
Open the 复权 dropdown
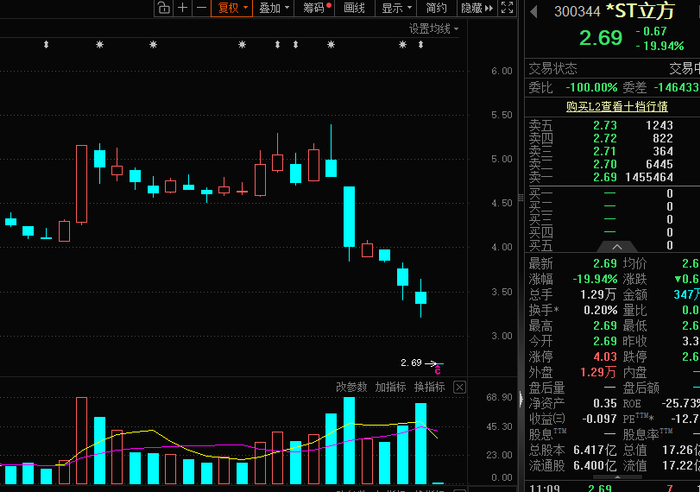(232, 8)
